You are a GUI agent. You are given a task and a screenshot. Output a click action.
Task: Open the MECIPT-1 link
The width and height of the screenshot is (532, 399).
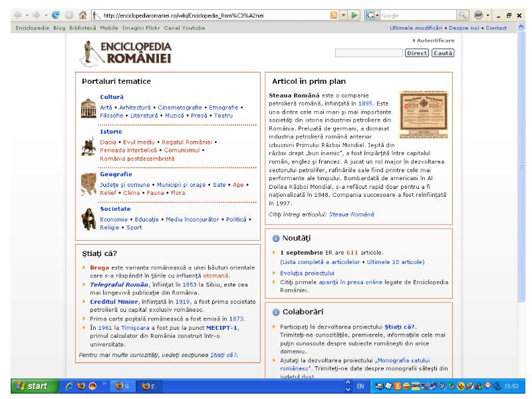click(221, 328)
